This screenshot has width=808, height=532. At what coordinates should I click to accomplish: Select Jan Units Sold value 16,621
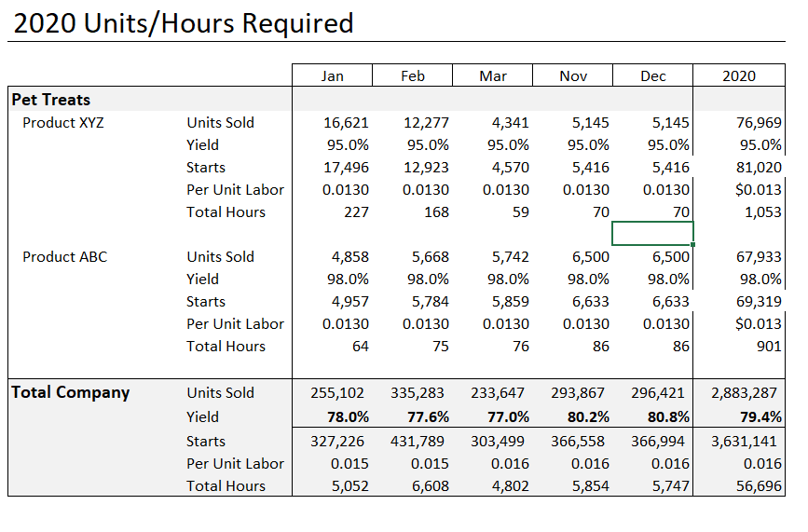coord(346,123)
